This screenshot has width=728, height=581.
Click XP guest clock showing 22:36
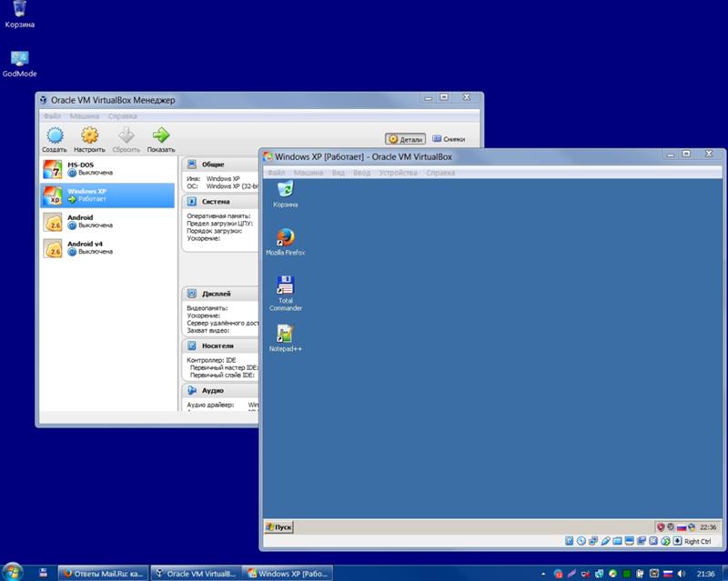tap(708, 527)
